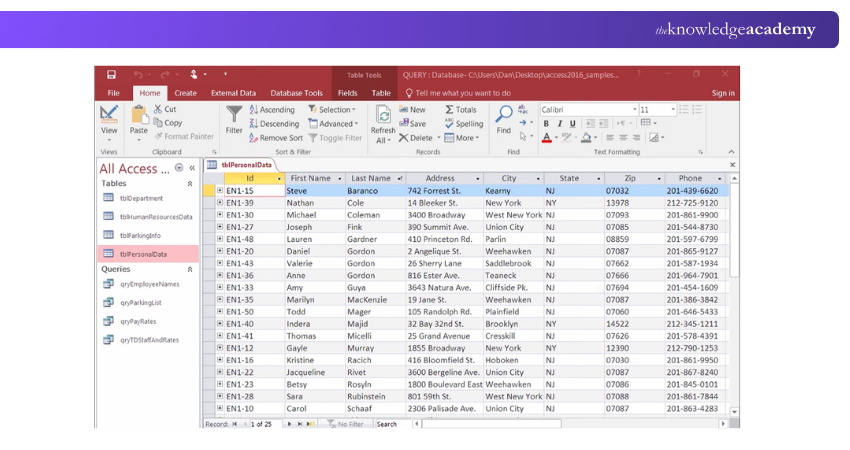The height and width of the screenshot is (450, 850).
Task: Click the Find magnifier icon
Action: pos(504,114)
